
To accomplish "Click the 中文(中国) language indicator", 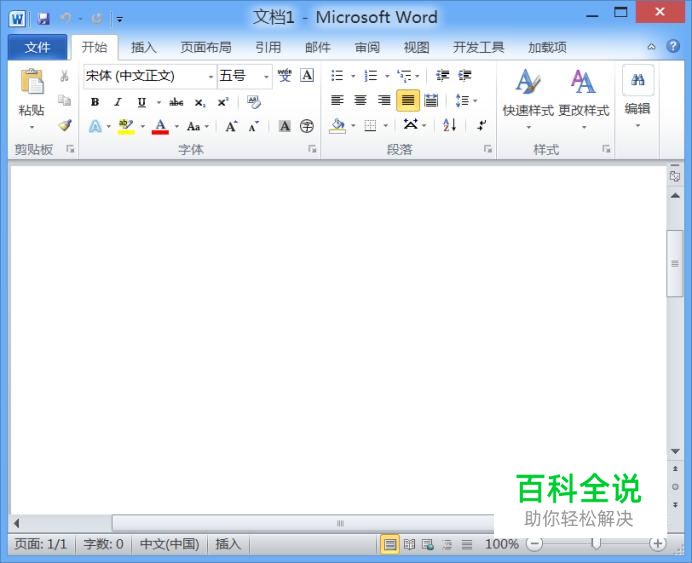I will click(169, 544).
